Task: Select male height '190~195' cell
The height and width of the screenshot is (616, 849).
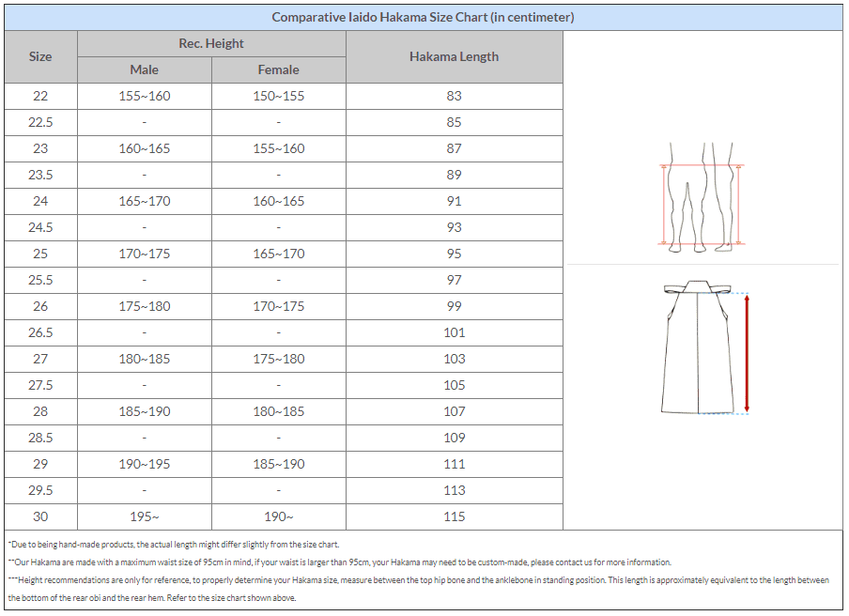Action: tap(145, 464)
